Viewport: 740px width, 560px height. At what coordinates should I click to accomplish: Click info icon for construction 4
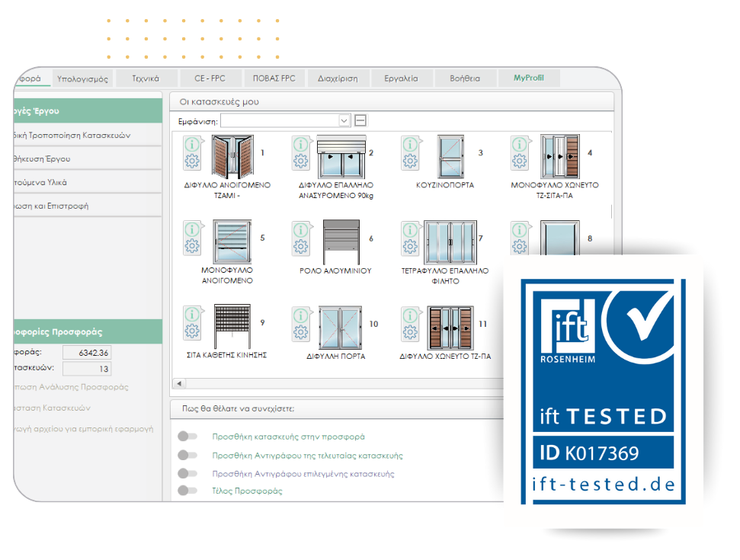(x=520, y=143)
